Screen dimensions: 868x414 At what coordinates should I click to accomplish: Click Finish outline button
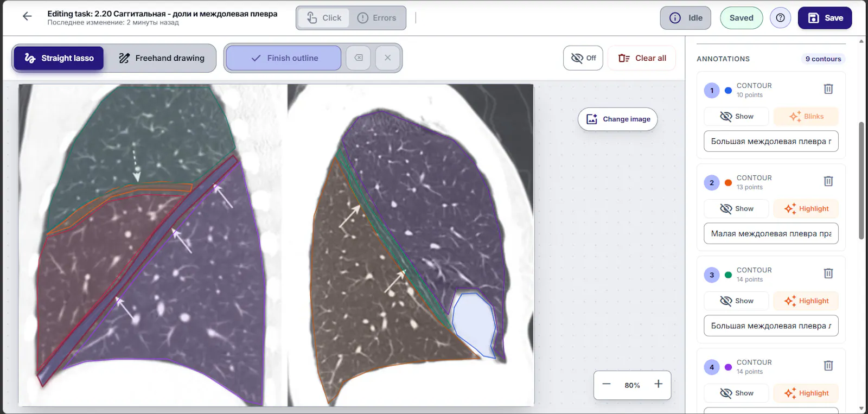coord(284,58)
